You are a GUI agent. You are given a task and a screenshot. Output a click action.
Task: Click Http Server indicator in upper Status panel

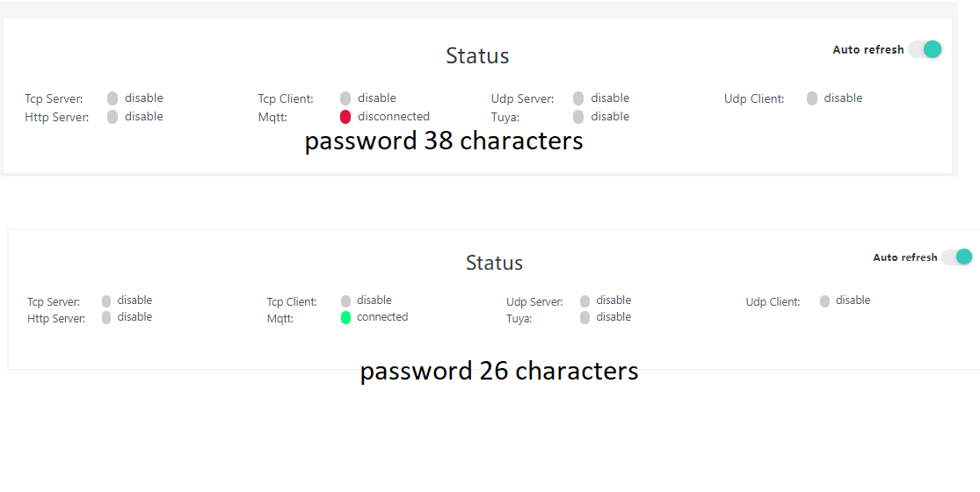pos(113,117)
